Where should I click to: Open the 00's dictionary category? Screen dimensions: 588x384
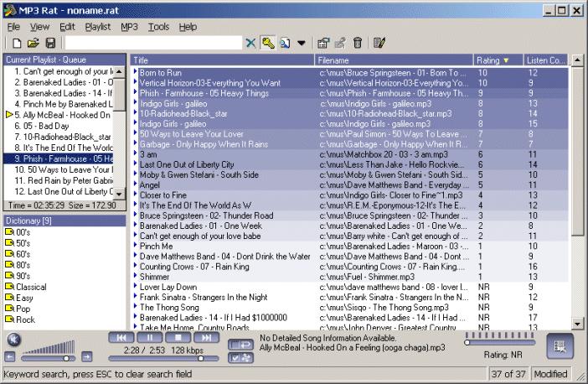18,232
